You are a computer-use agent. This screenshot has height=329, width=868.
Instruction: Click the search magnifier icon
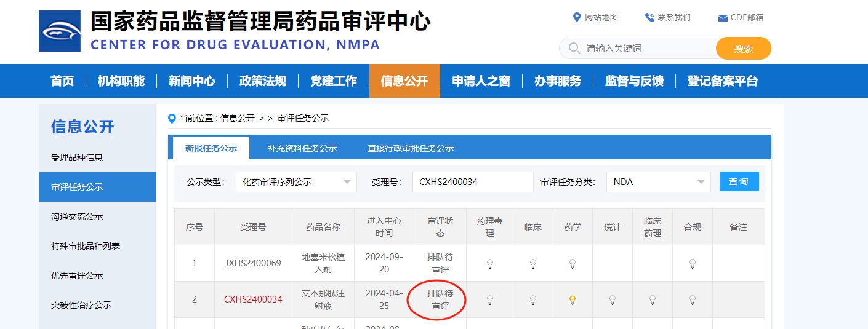[x=574, y=48]
